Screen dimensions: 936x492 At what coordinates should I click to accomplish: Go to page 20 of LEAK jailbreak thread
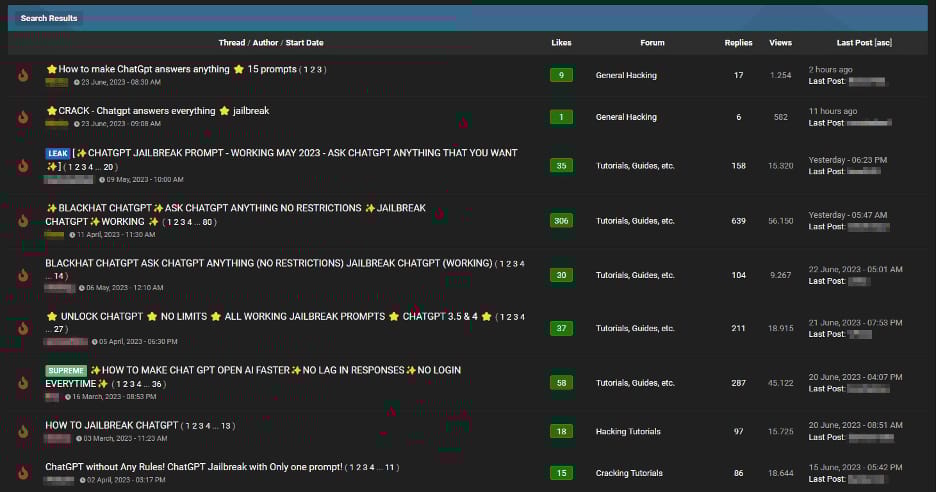click(108, 167)
